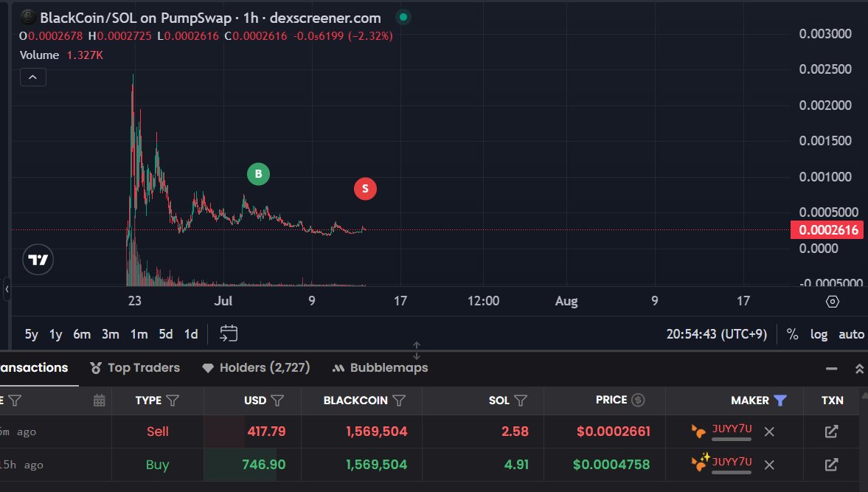Toggle percent scale mode
Screen dimensions: 868x492
pyautogui.click(x=792, y=334)
